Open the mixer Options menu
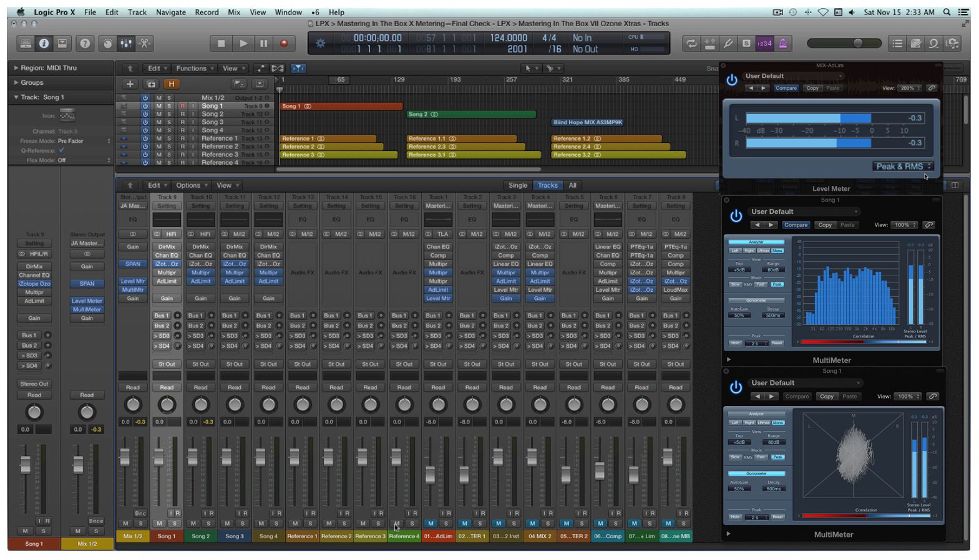 (x=191, y=185)
